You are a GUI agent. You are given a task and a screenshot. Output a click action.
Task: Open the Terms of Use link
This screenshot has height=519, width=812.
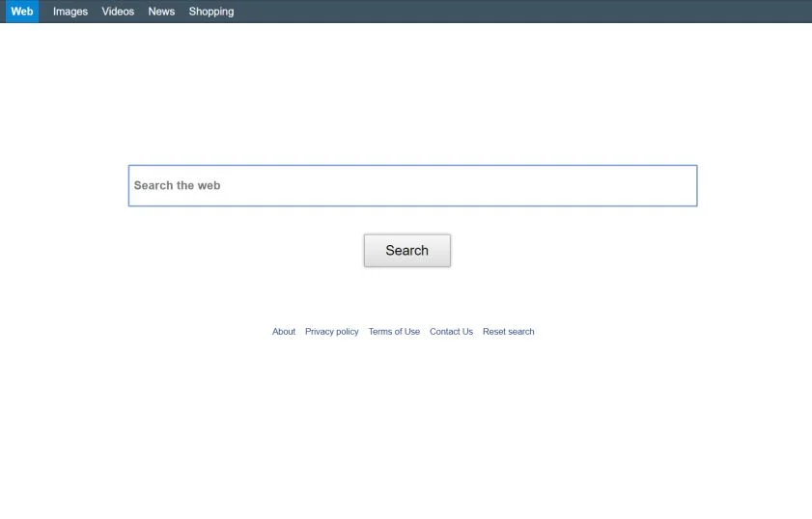tap(394, 332)
